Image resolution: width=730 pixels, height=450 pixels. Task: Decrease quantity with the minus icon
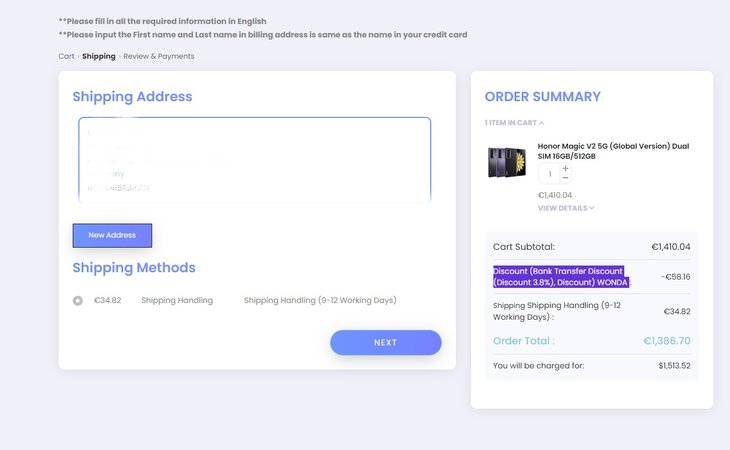[565, 178]
